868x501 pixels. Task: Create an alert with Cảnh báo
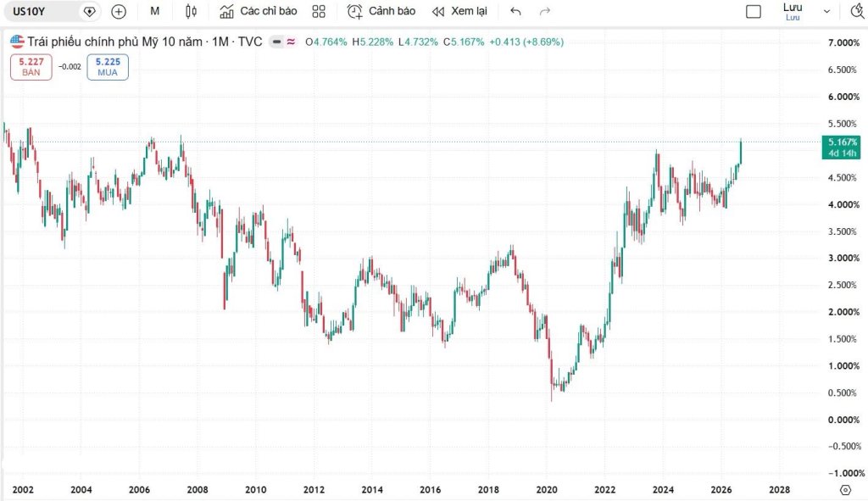click(x=381, y=11)
